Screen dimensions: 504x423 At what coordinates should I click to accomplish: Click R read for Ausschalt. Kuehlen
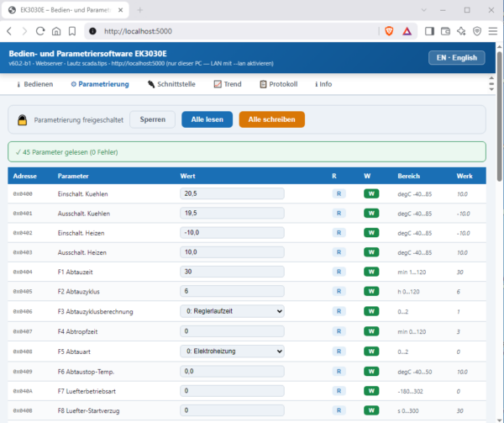[x=339, y=214]
